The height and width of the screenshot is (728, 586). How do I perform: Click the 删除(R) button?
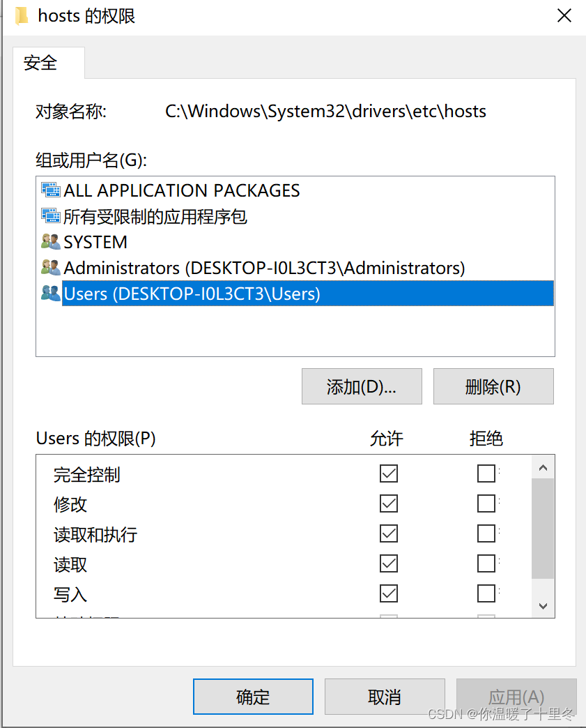(x=493, y=386)
